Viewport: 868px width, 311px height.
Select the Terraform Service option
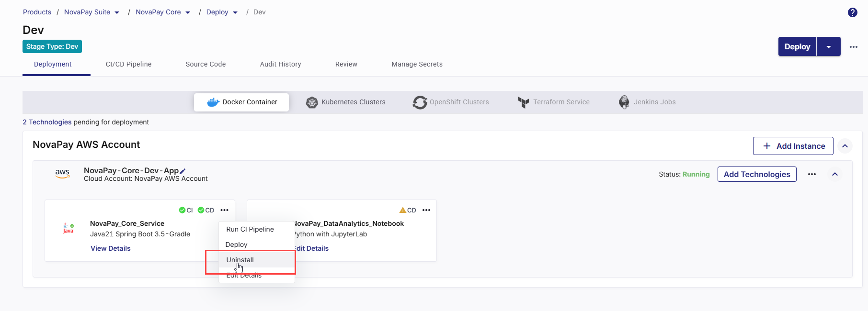[x=554, y=102]
